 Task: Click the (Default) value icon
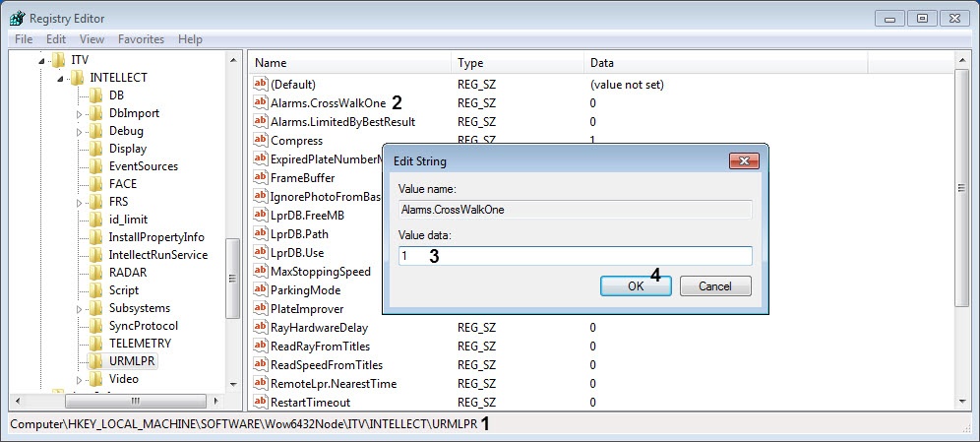click(x=261, y=85)
